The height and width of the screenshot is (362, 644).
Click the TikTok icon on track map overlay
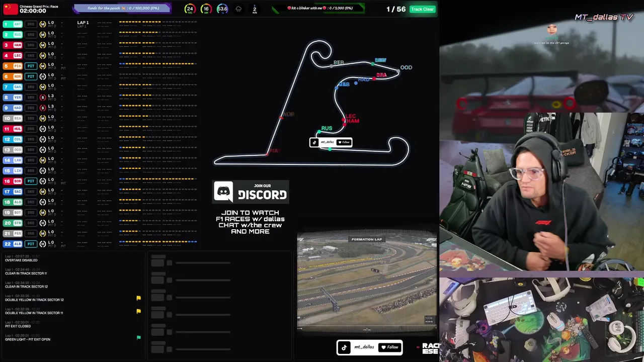click(x=314, y=142)
